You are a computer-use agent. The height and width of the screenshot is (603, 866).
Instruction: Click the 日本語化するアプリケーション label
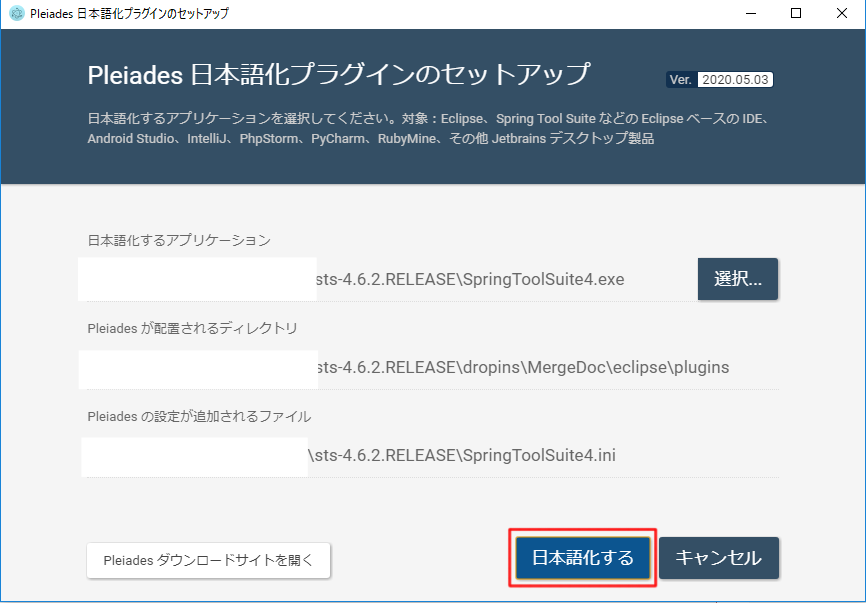pos(179,240)
